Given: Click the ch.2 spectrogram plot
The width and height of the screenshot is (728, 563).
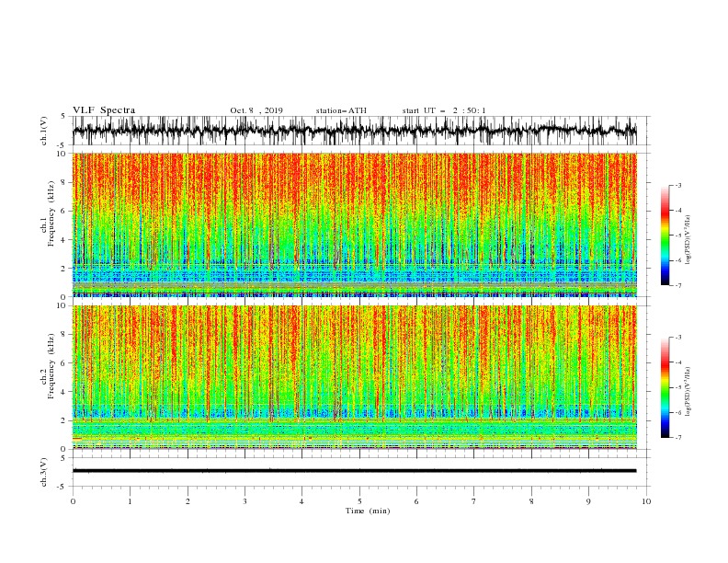Looking at the screenshot, I should coord(354,377).
